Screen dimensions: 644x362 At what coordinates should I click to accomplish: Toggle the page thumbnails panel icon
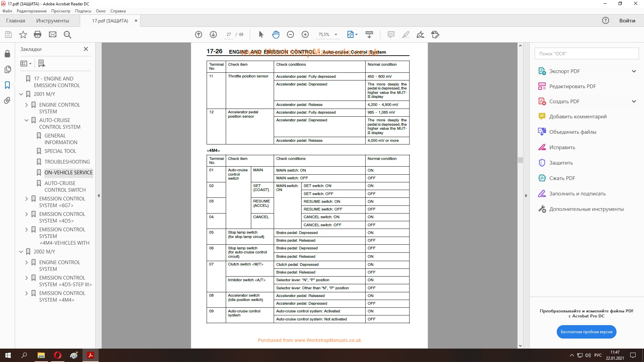point(7,69)
